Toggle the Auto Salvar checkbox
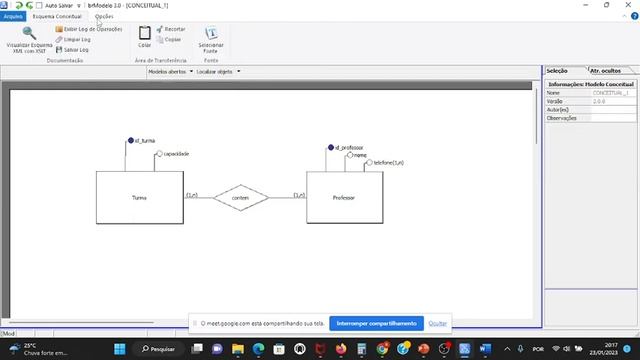640x360 pixels. click(x=39, y=5)
